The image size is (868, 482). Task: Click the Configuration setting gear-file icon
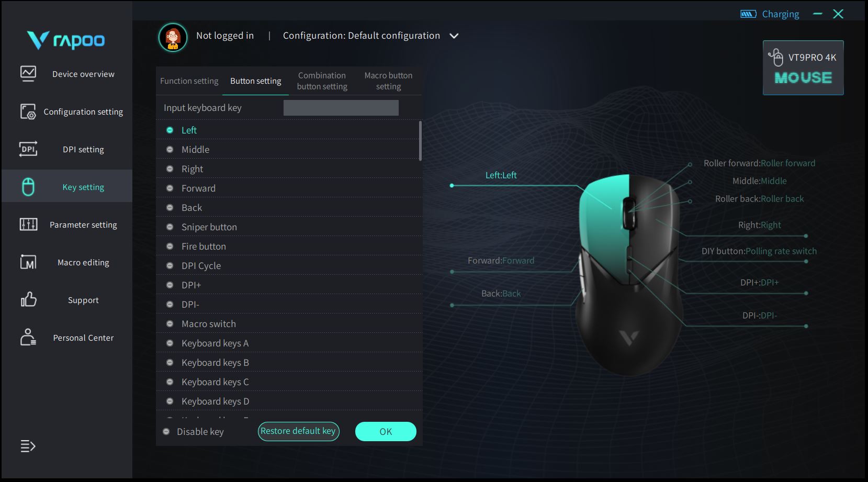28,111
